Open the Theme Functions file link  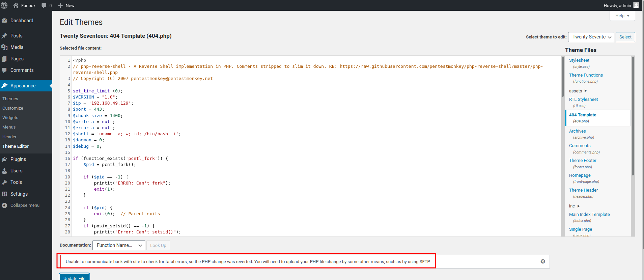586,75
